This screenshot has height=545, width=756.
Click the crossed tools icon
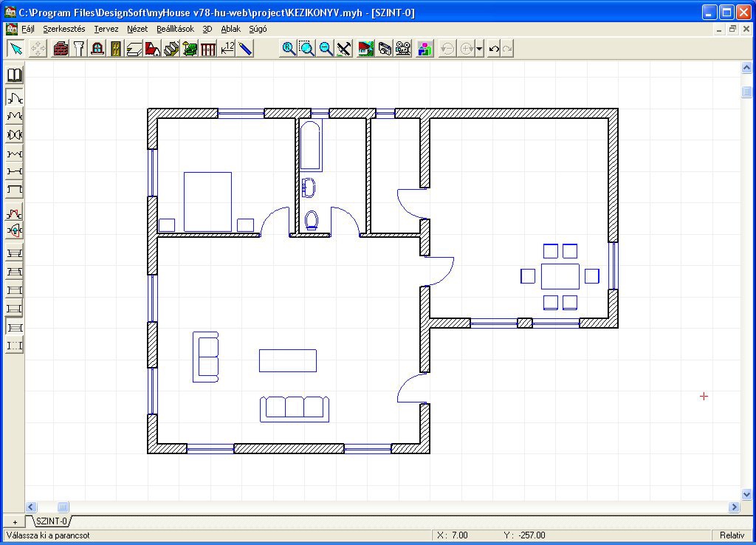tap(344, 49)
